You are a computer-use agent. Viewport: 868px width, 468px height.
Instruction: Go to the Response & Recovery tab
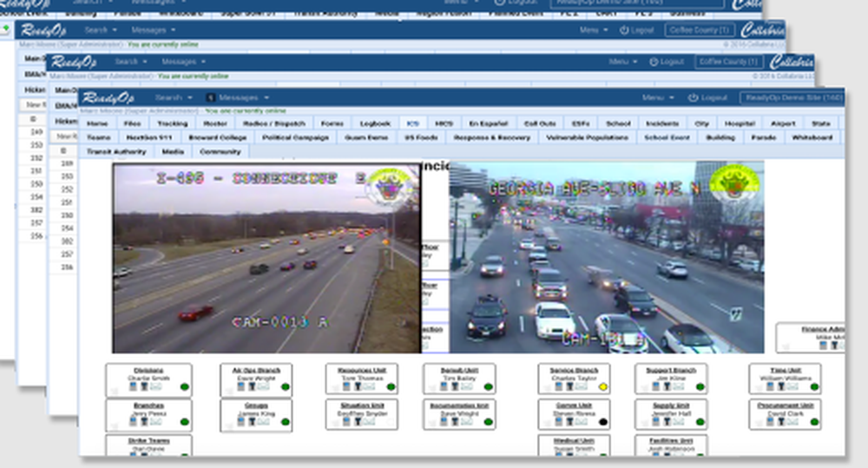pos(491,137)
